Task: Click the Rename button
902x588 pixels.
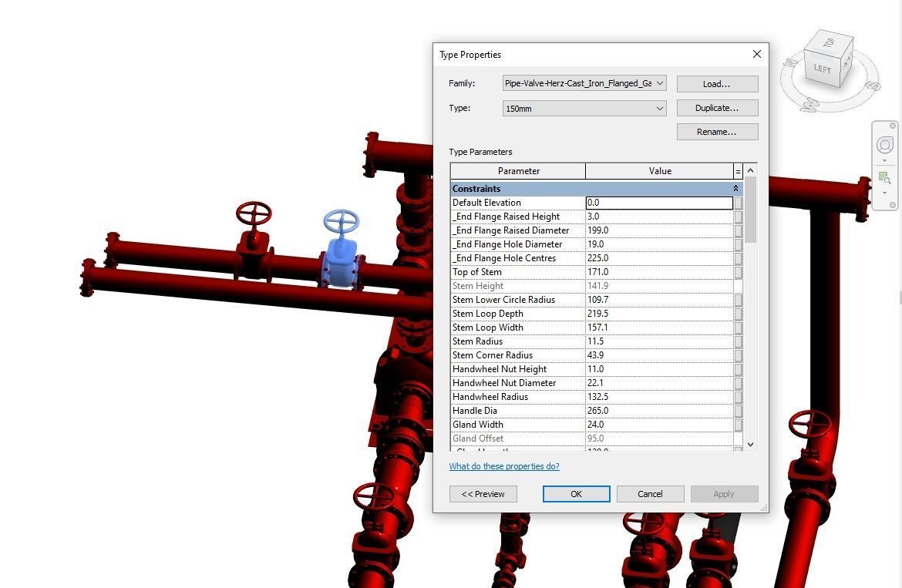Action: pyautogui.click(x=717, y=132)
